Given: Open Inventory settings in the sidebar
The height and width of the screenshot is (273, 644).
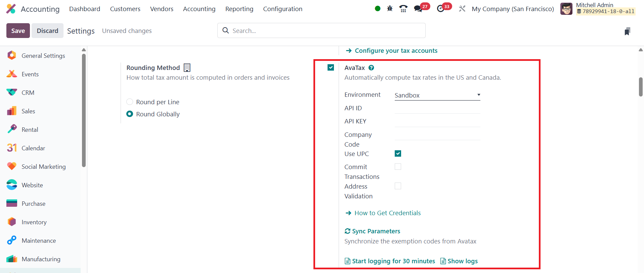Looking at the screenshot, I should click(x=34, y=222).
